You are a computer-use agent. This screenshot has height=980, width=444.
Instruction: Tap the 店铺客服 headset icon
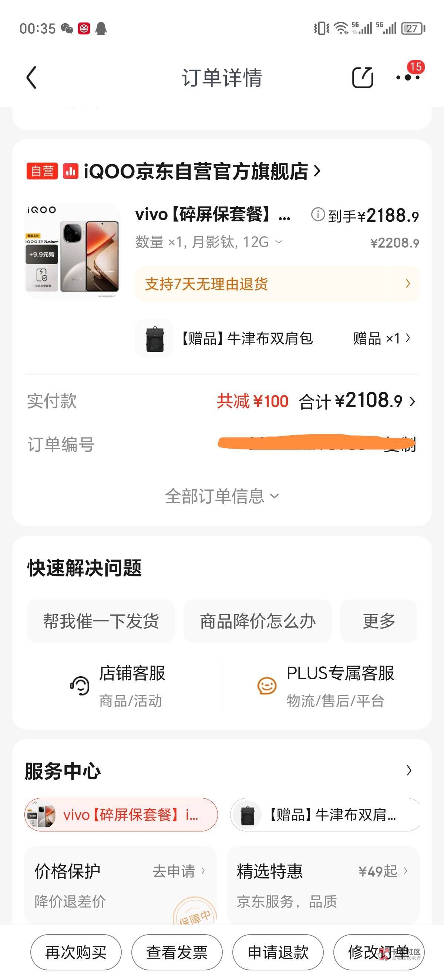pyautogui.click(x=80, y=686)
